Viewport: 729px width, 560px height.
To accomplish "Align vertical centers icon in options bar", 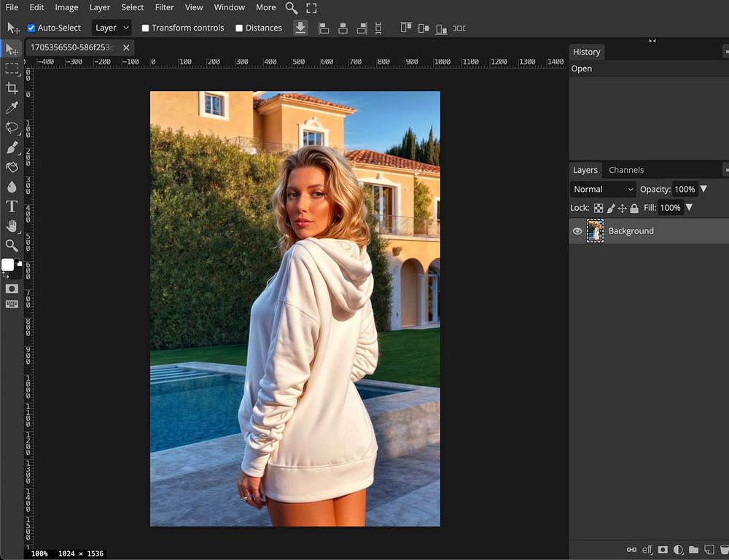I will (x=424, y=28).
